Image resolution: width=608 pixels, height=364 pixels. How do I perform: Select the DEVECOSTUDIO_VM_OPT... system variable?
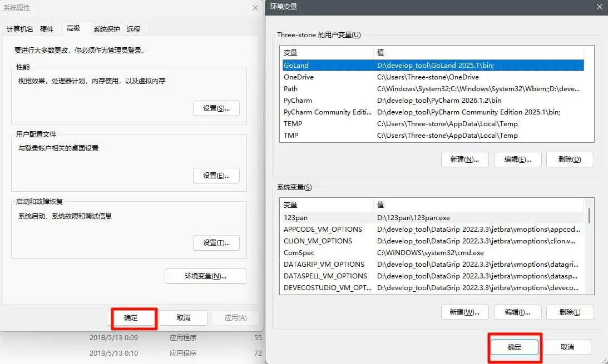coord(433,288)
